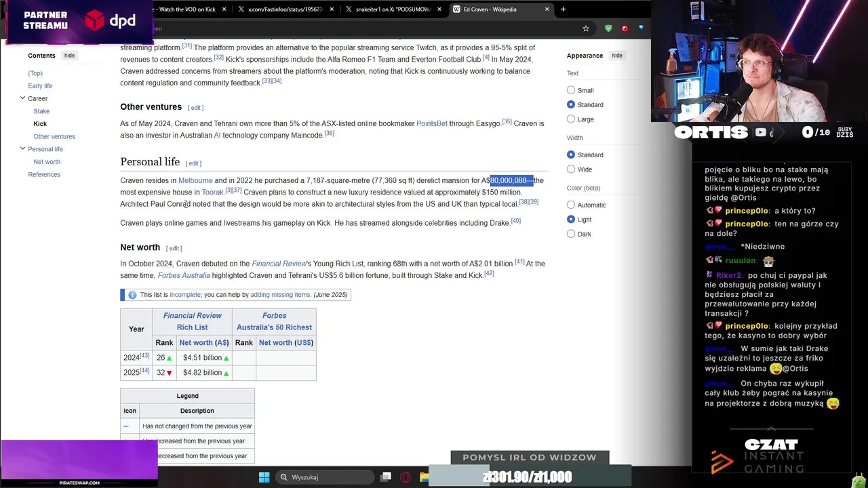Close the Ed Craven Wikipedia tab
This screenshot has width=868, height=488.
coord(547,9)
